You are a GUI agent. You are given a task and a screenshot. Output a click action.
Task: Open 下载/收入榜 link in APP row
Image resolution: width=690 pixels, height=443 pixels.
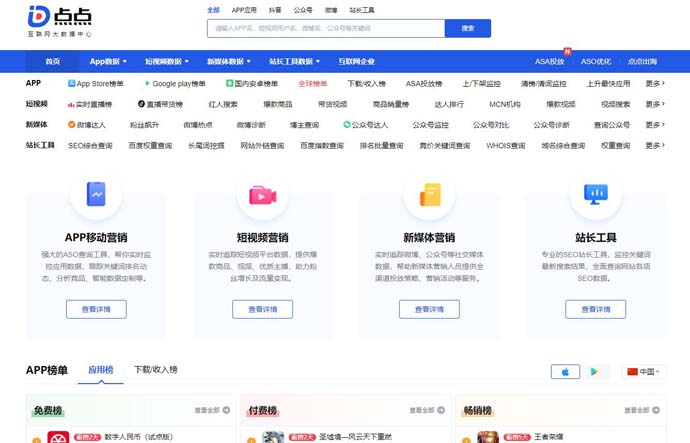[x=367, y=83]
